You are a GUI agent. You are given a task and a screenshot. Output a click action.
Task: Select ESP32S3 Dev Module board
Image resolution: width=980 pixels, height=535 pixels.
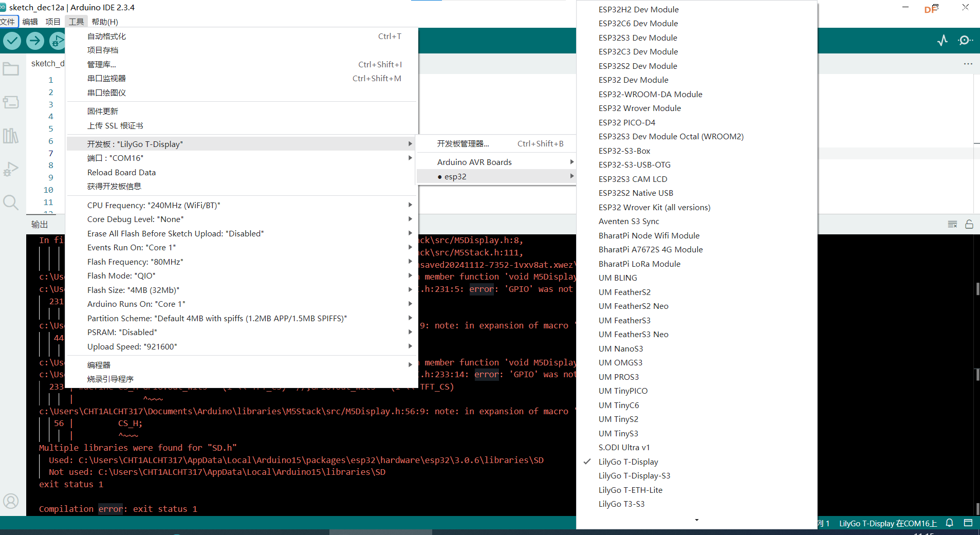697,38
